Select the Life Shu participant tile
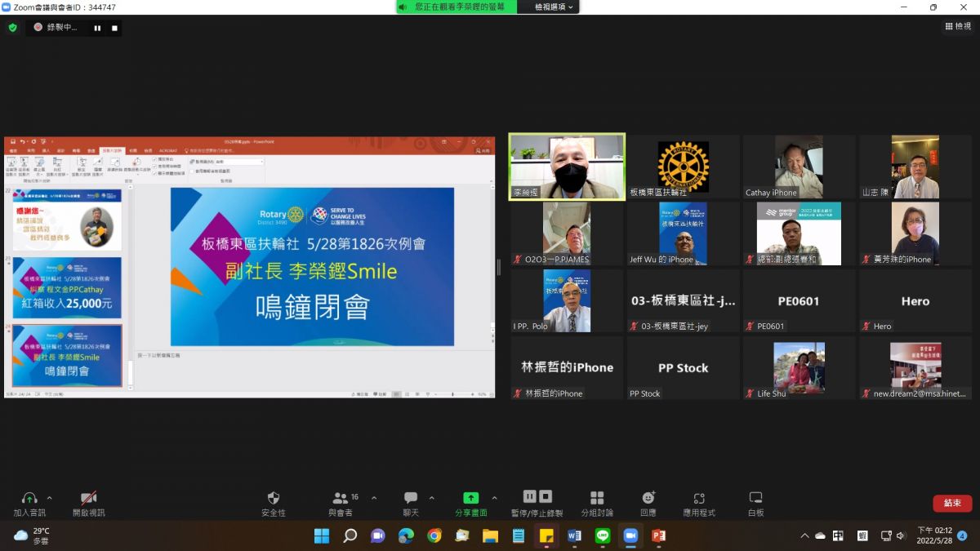The image size is (980, 551). (799, 367)
